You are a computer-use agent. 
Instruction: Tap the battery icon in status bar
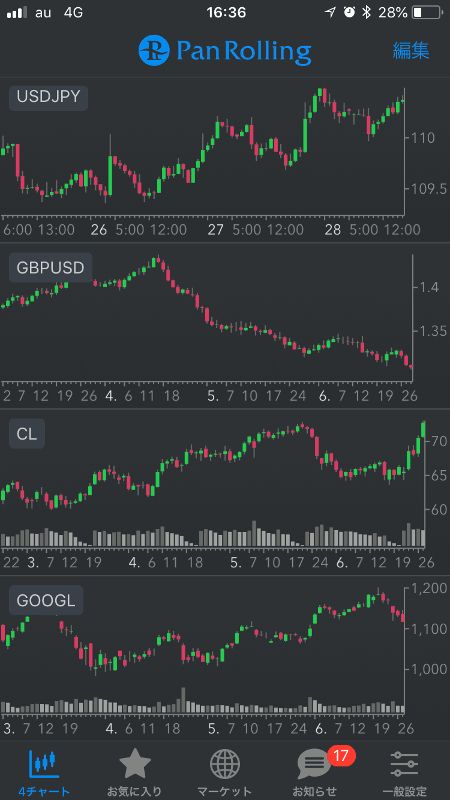click(x=426, y=13)
